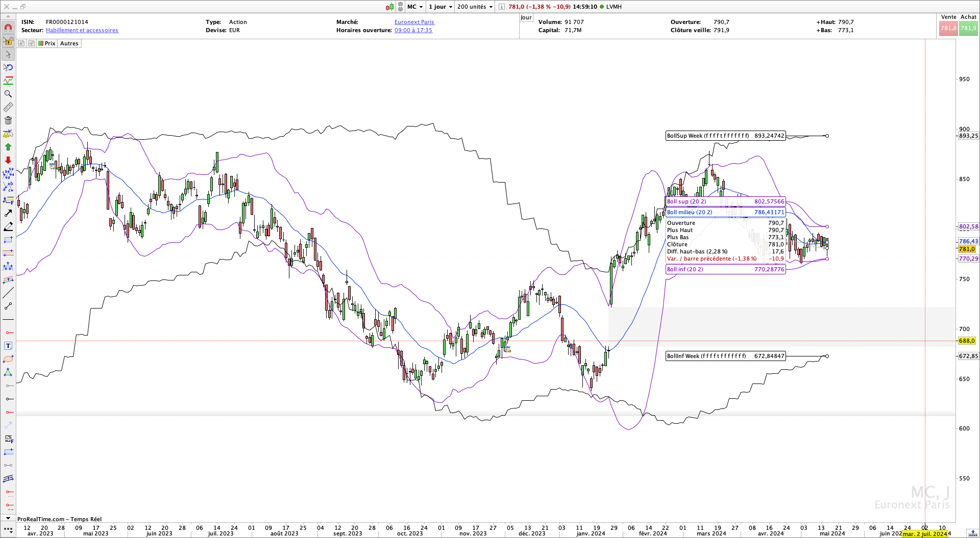The width and height of the screenshot is (980, 538).
Task: Click the red-green square Prix color icon
Action: pyautogui.click(x=41, y=43)
